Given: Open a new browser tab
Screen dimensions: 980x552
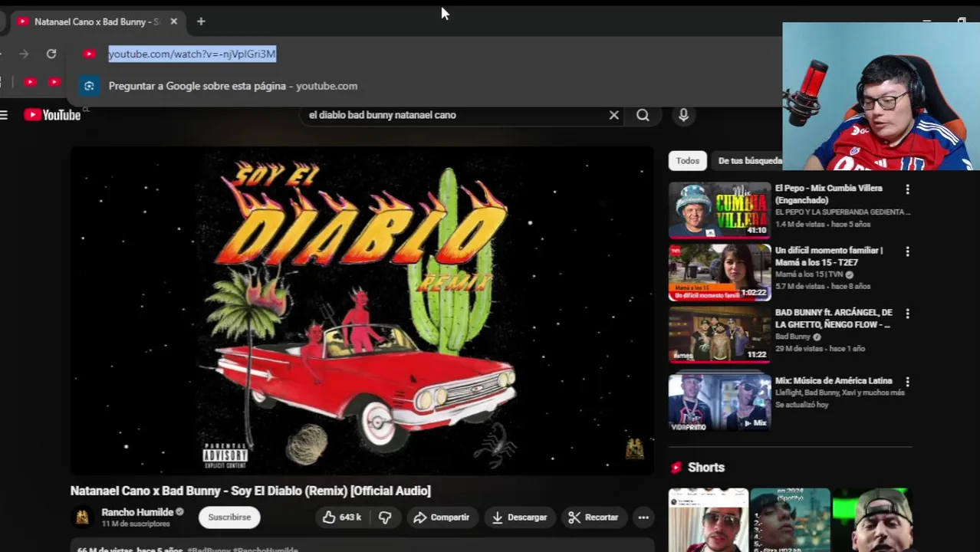Looking at the screenshot, I should click(201, 21).
